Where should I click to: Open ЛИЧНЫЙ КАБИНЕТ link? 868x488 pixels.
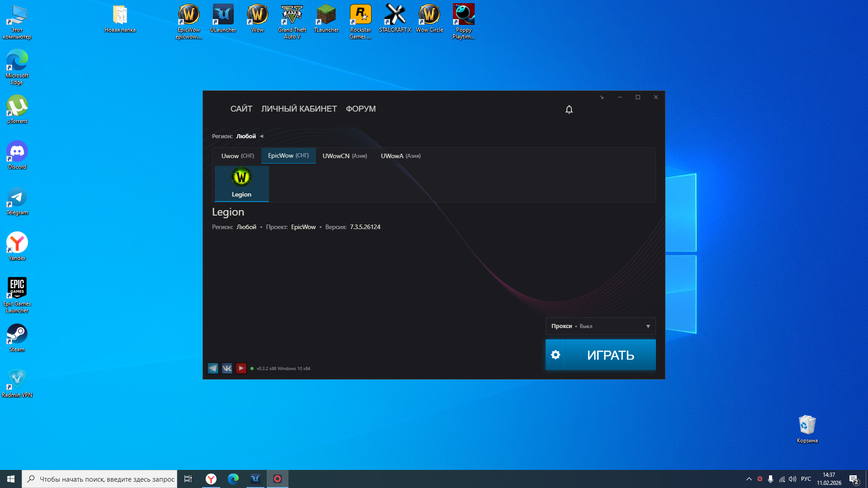[299, 109]
